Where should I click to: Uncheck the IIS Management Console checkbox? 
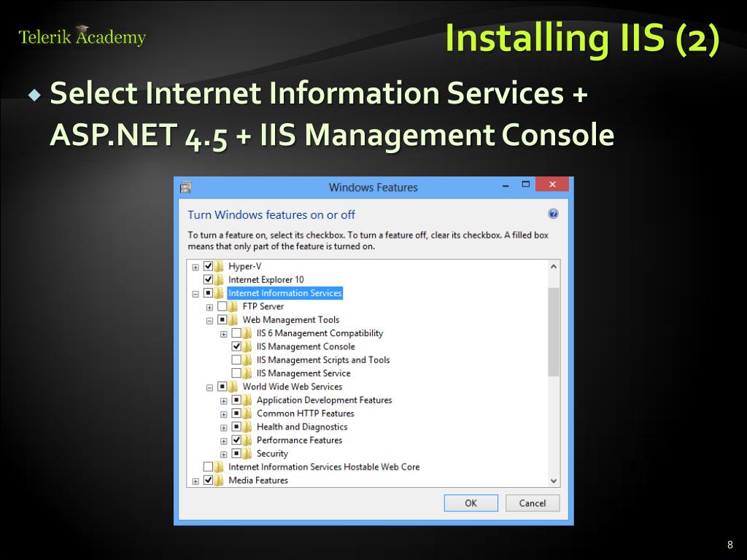click(x=236, y=346)
